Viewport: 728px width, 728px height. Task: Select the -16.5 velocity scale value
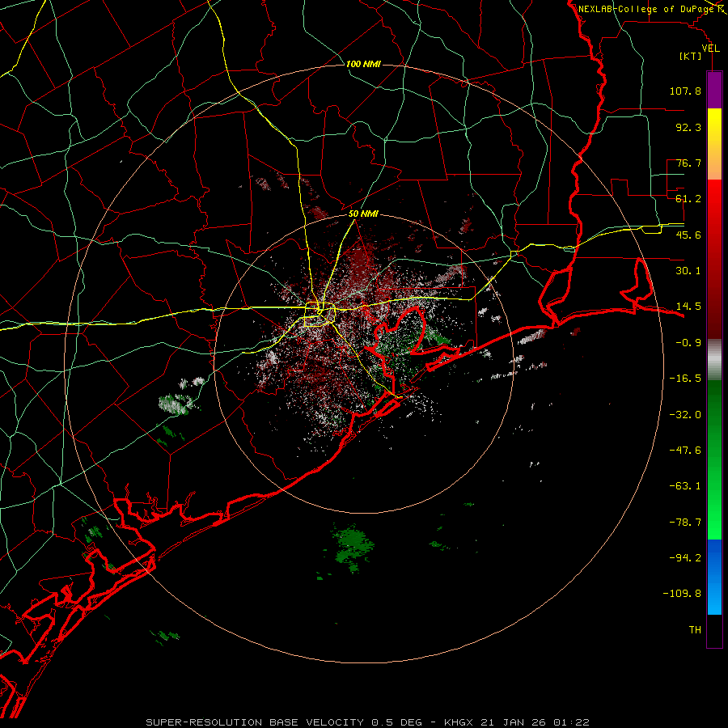click(685, 379)
